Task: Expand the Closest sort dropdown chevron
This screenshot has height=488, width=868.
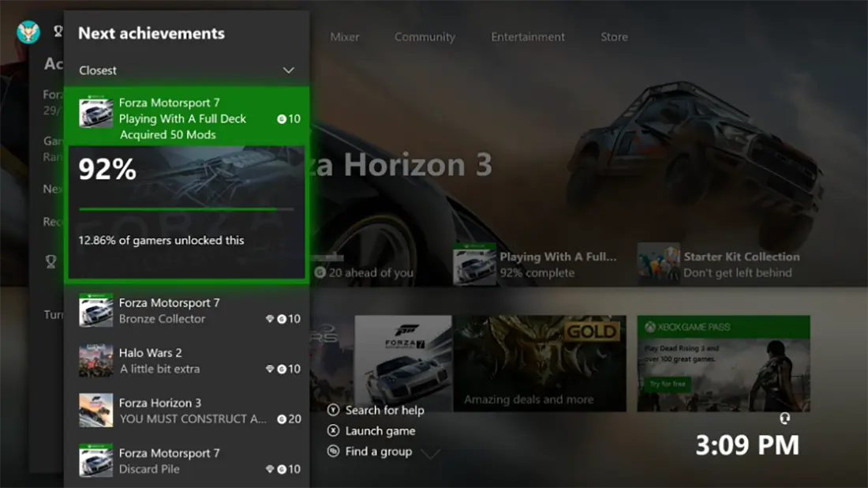Action: 289,70
